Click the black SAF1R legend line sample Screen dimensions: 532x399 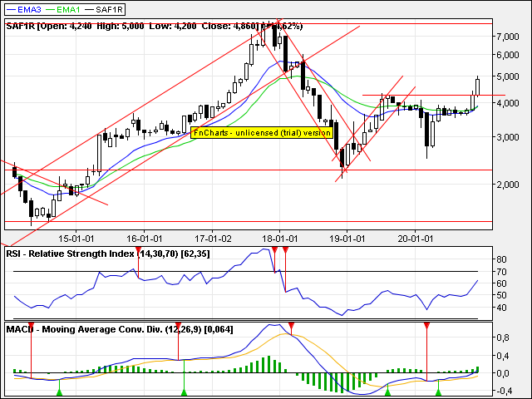pos(90,9)
